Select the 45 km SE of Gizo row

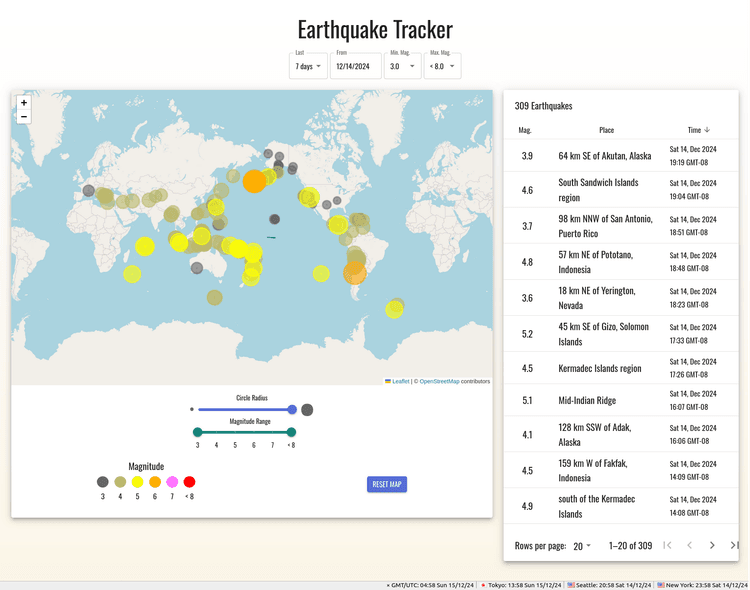(x=621, y=334)
